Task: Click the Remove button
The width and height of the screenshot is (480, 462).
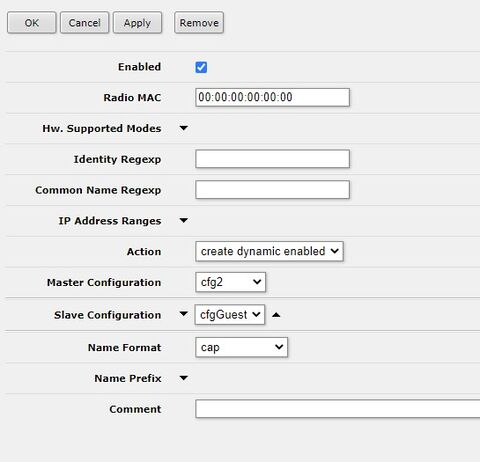Action: [x=199, y=23]
